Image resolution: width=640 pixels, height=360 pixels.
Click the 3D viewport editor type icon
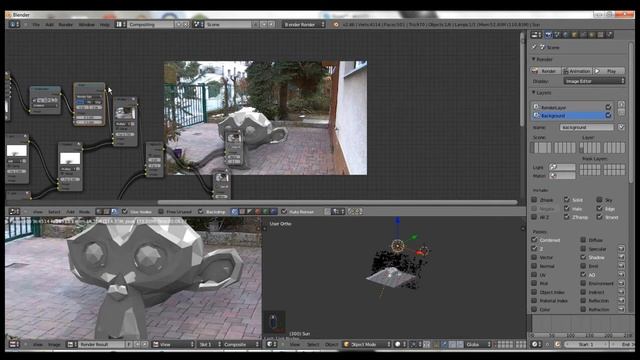271,344
